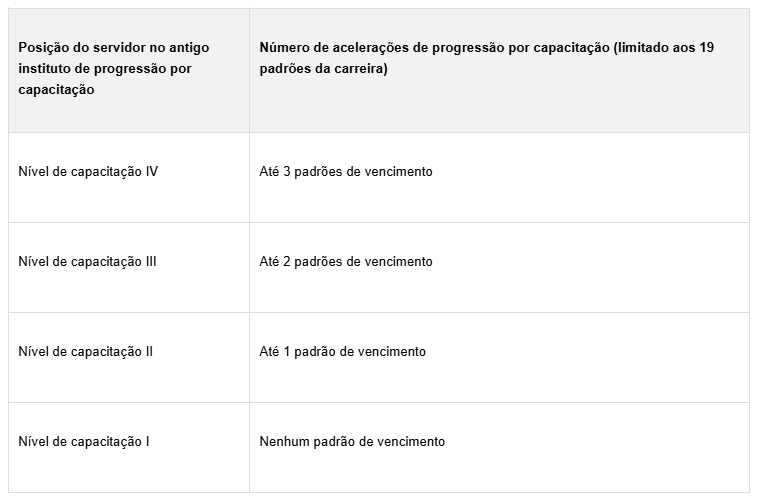Viewport: 763px width, 504px height.
Task: Click the Roman numeral 'III' in the table
Action: pyautogui.click(x=151, y=262)
